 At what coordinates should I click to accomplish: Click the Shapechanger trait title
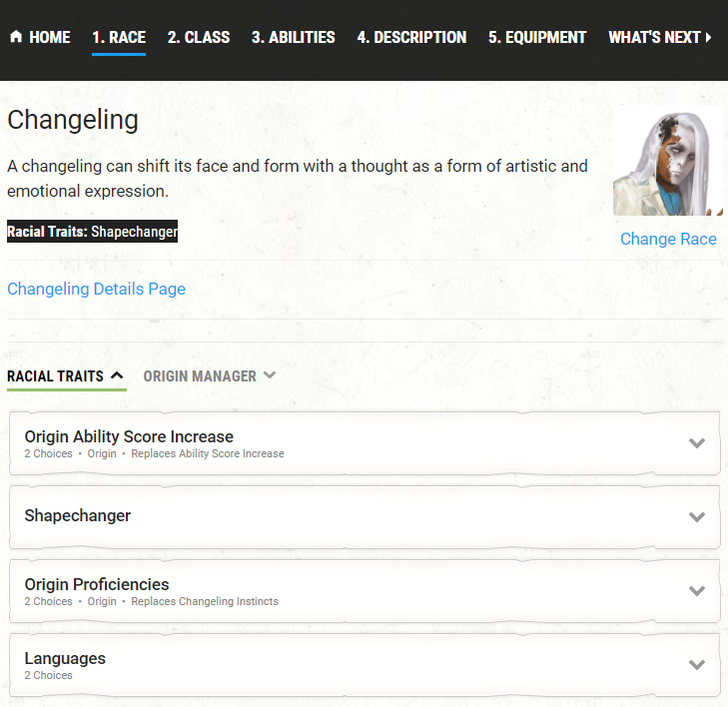click(x=78, y=515)
